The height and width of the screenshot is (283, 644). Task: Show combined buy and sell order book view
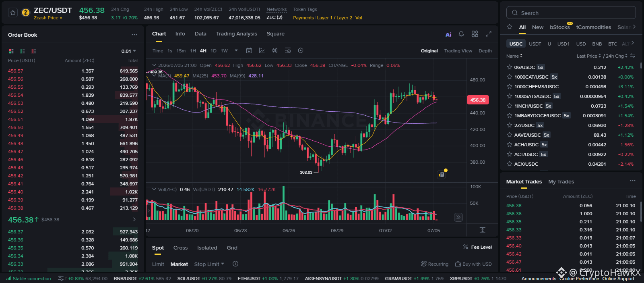click(11, 51)
